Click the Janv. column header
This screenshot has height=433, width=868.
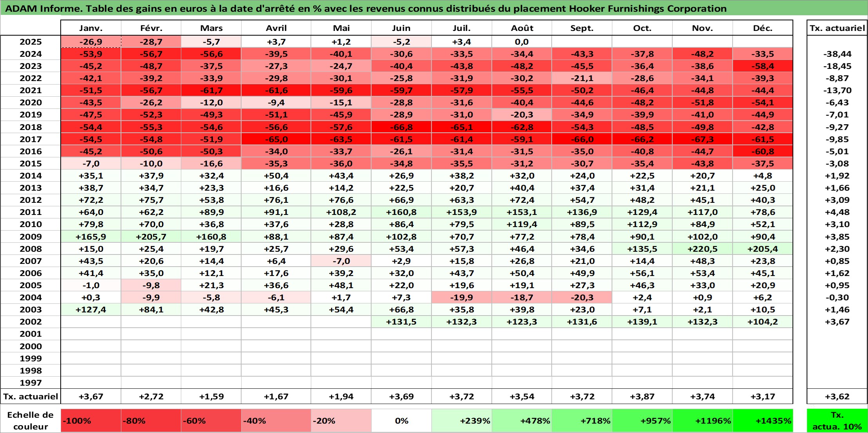click(x=91, y=28)
